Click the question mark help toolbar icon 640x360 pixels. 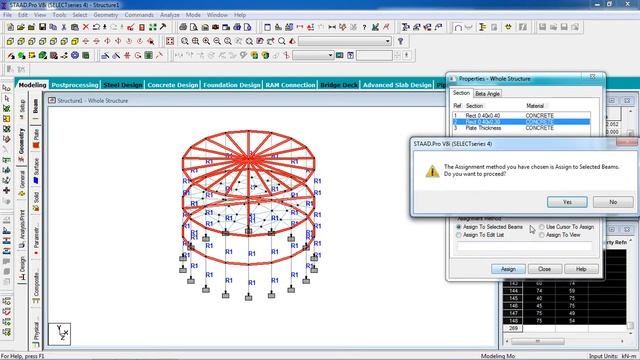pyautogui.click(x=364, y=27)
